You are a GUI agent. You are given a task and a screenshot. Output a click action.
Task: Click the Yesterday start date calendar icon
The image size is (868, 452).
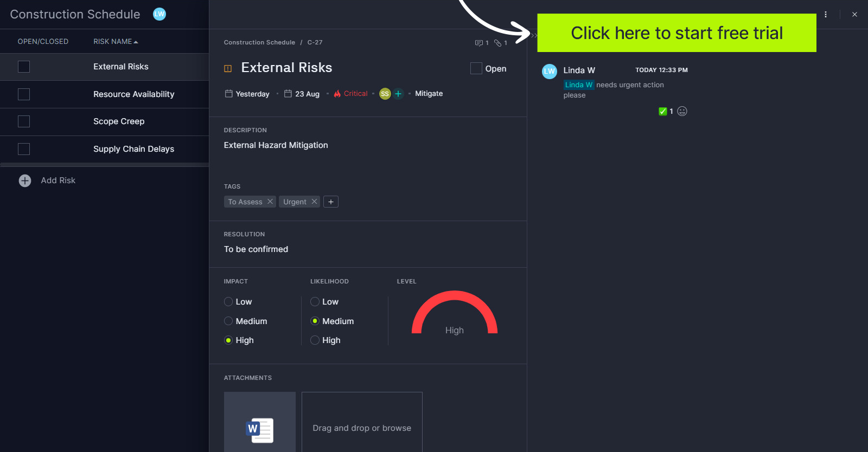pyautogui.click(x=229, y=94)
